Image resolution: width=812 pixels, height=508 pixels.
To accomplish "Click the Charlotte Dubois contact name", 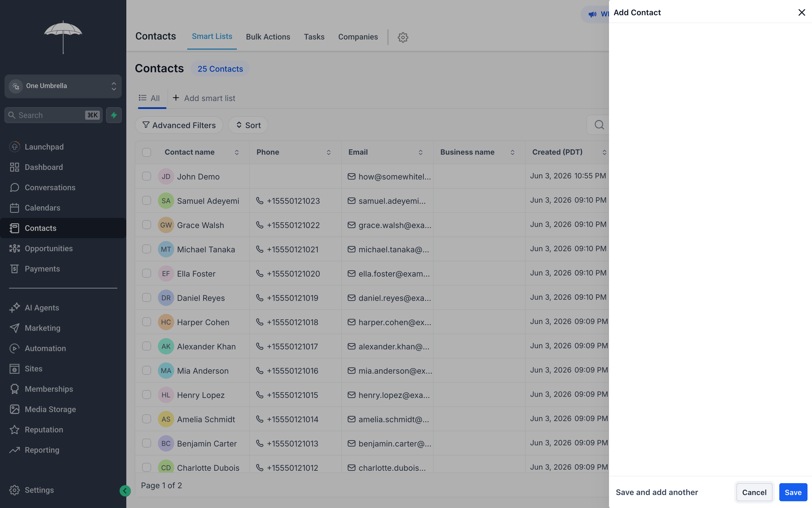I will click(208, 468).
